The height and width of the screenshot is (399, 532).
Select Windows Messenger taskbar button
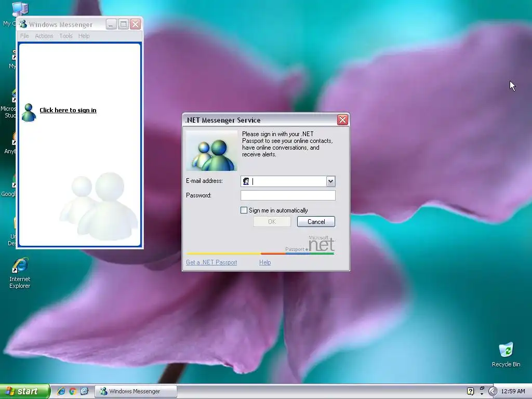click(x=136, y=391)
